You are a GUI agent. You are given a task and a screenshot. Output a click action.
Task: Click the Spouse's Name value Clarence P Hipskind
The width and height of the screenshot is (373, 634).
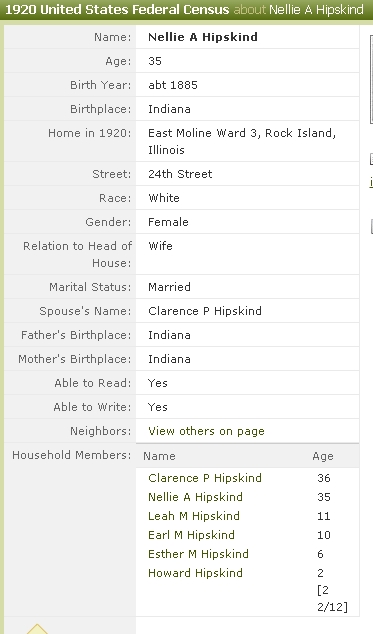pos(205,311)
